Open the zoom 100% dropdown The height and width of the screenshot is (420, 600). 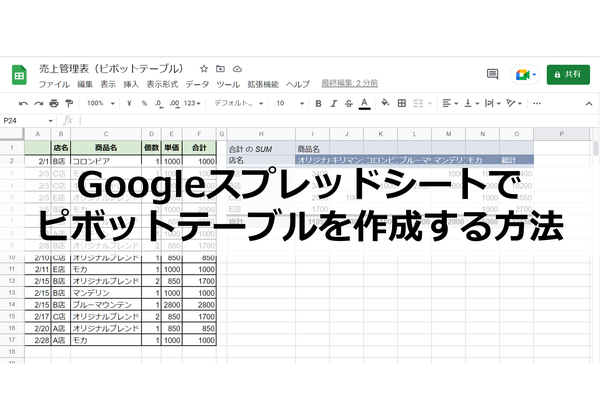[101, 103]
